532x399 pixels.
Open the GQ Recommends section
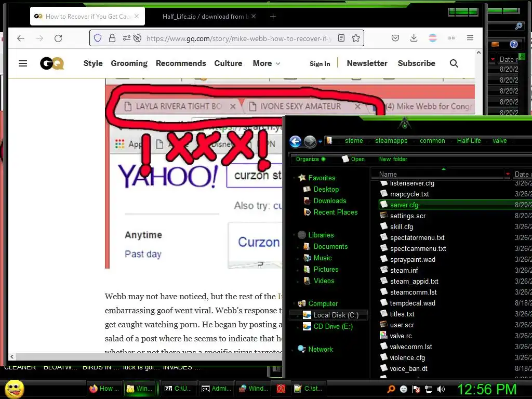click(181, 63)
